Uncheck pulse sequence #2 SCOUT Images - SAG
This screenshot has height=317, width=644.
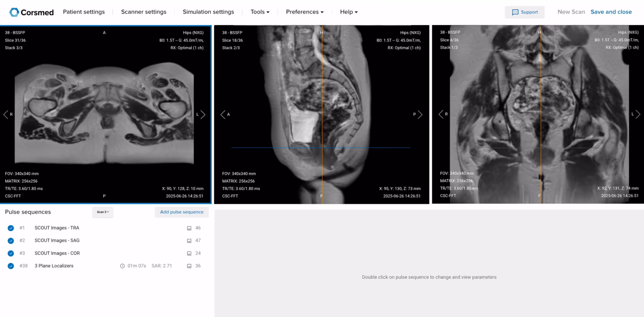[x=11, y=241]
